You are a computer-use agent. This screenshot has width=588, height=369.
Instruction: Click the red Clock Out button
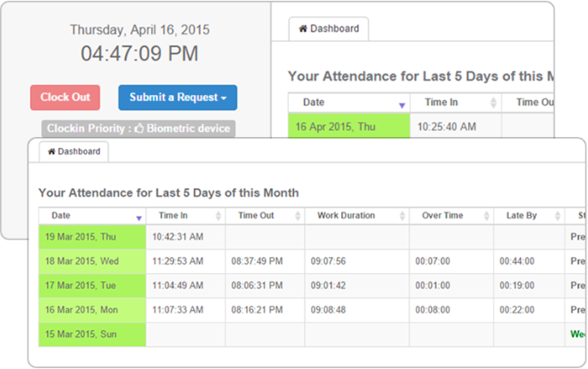coord(65,98)
